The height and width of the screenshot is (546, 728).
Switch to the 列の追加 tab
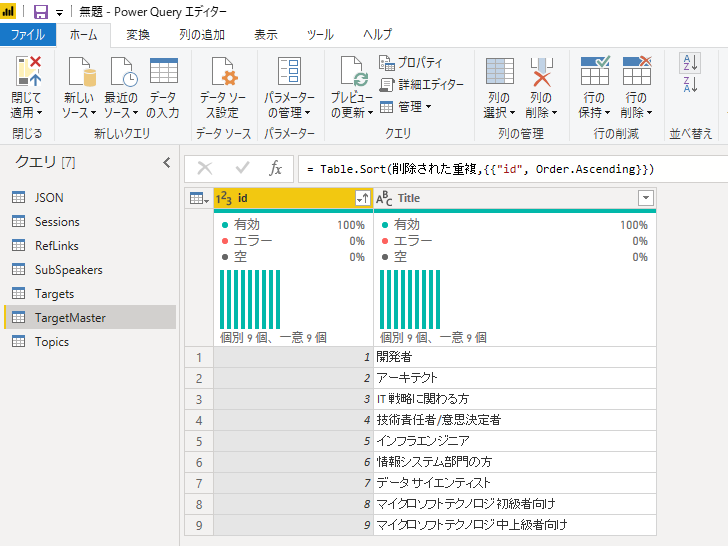[202, 34]
